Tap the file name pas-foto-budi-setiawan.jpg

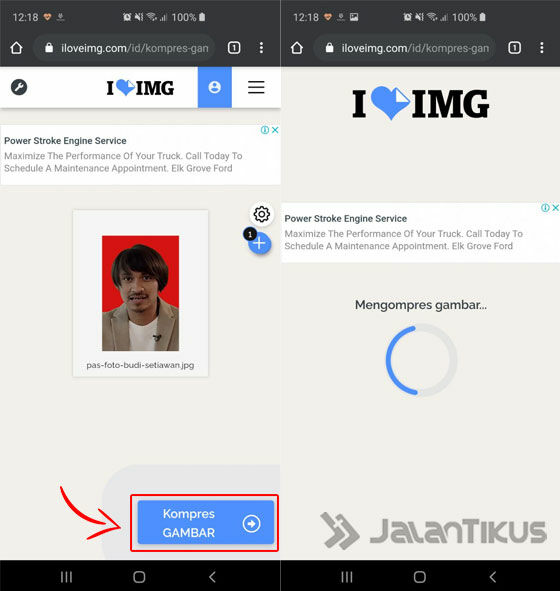pyautogui.click(x=140, y=365)
